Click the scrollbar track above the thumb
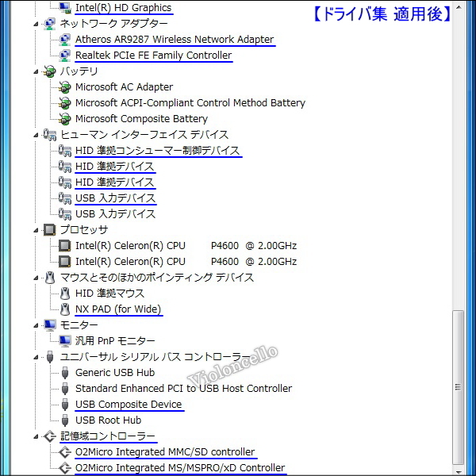 pos(459,162)
